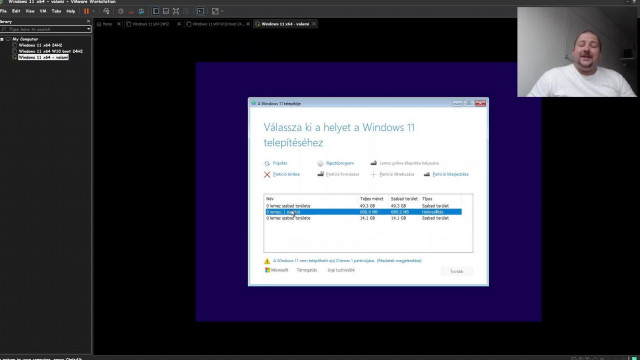Image resolution: width=640 pixels, height=360 pixels.
Task: Select Windows 11 x64 - valami in library tree
Action: (43, 58)
